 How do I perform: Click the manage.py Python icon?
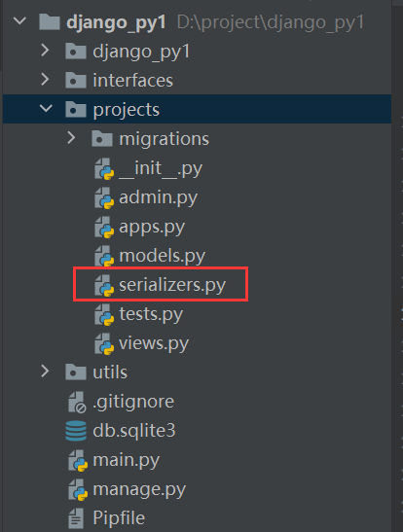[x=78, y=489]
